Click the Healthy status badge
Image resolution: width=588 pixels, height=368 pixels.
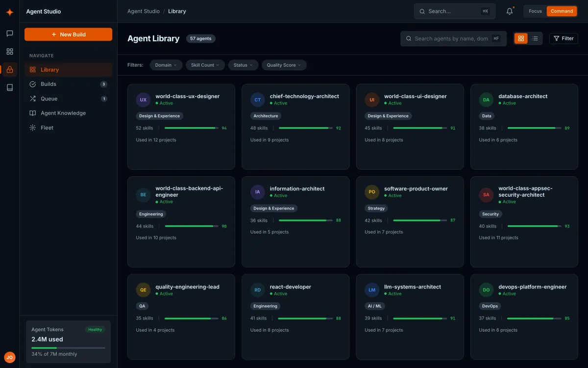tap(95, 330)
